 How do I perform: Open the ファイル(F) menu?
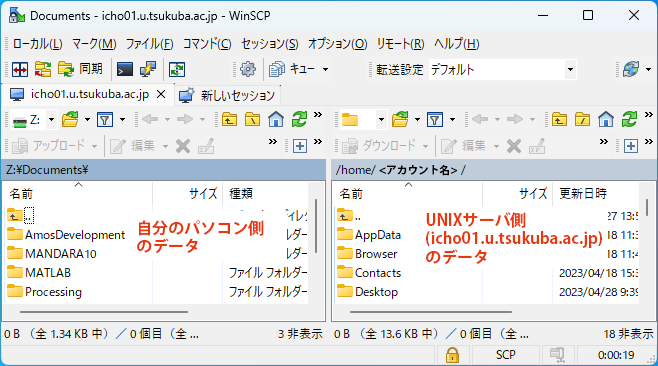tap(149, 44)
